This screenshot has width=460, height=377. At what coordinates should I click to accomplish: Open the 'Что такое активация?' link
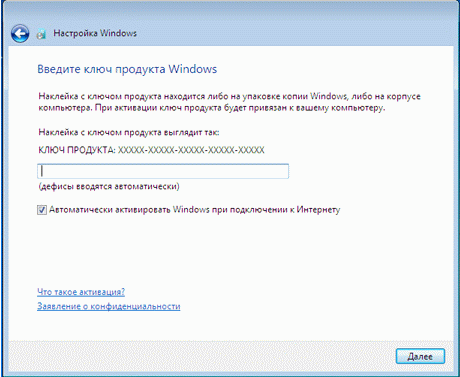(x=81, y=292)
